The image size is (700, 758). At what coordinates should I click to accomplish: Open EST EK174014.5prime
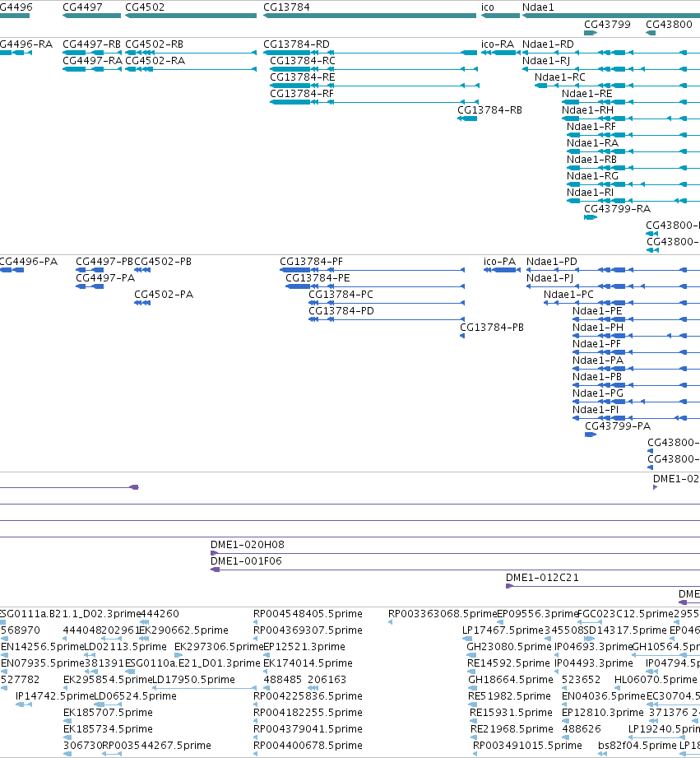[308, 663]
